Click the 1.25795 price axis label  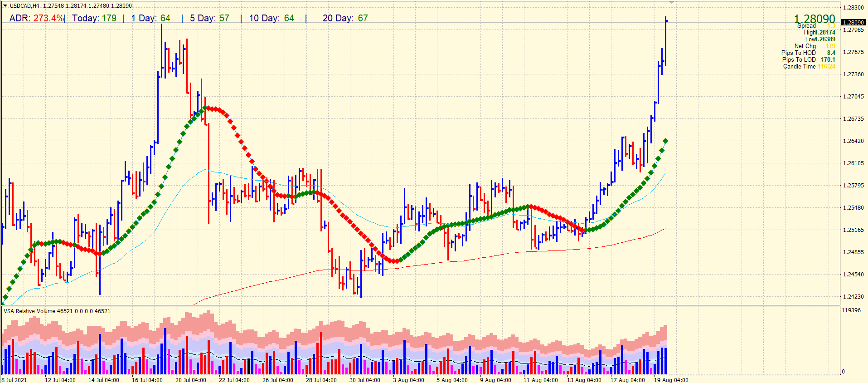pyautogui.click(x=853, y=185)
